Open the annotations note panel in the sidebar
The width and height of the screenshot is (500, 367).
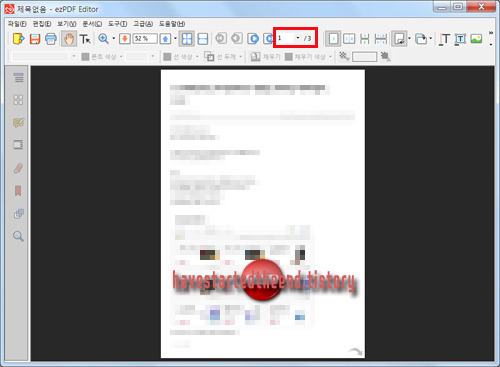pyautogui.click(x=18, y=122)
